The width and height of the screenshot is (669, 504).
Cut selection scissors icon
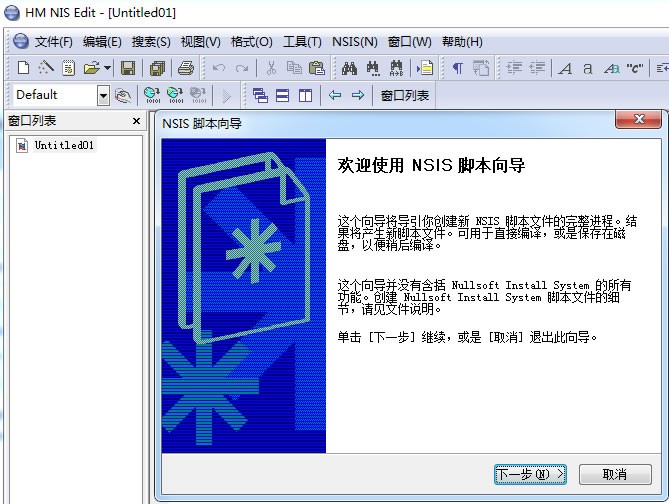point(271,68)
